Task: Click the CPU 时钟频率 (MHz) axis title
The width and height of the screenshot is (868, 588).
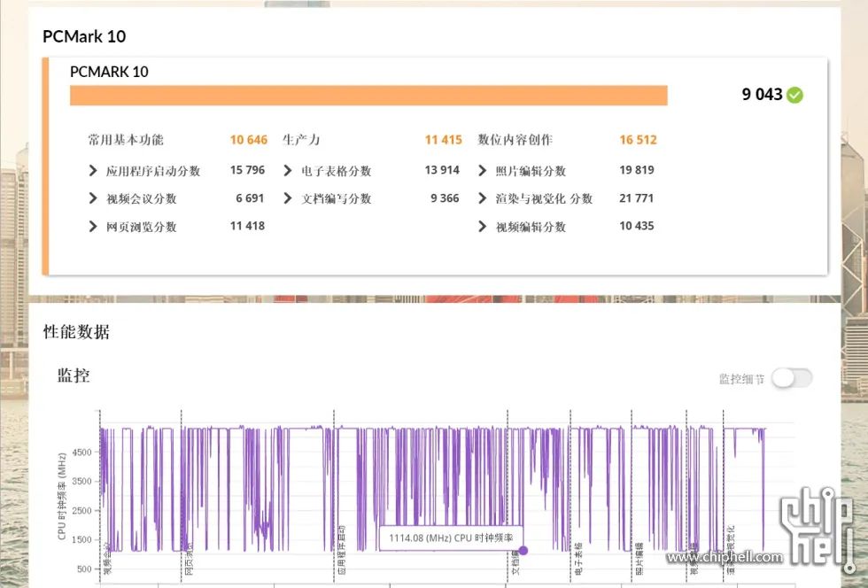Action: pyautogui.click(x=62, y=497)
